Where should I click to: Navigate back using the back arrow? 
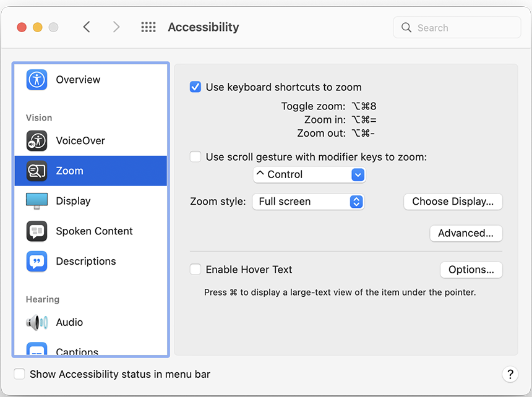86,27
